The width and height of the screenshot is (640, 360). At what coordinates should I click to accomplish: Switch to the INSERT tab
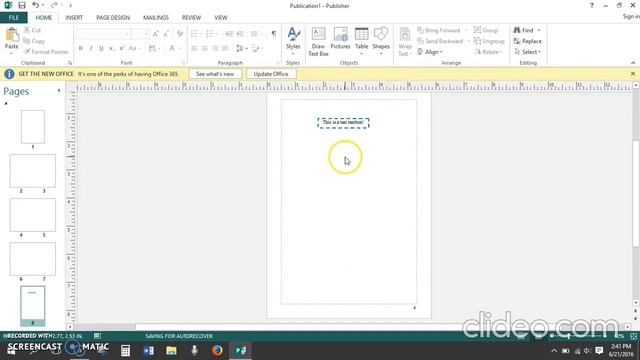[74, 18]
